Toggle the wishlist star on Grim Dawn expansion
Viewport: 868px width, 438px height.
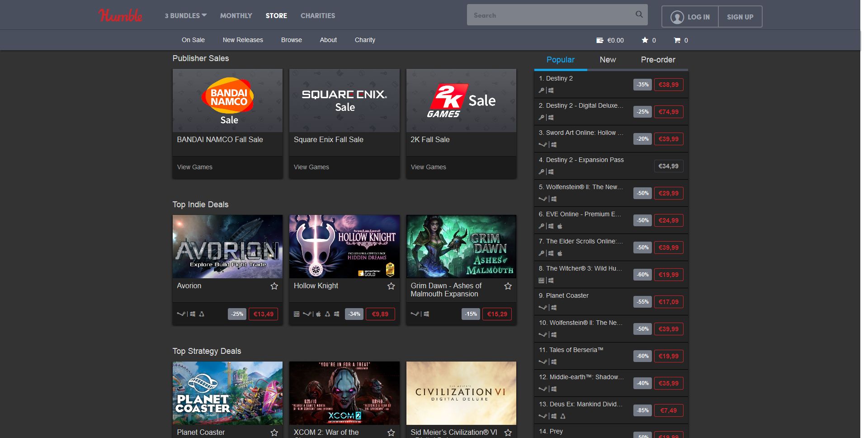point(508,286)
